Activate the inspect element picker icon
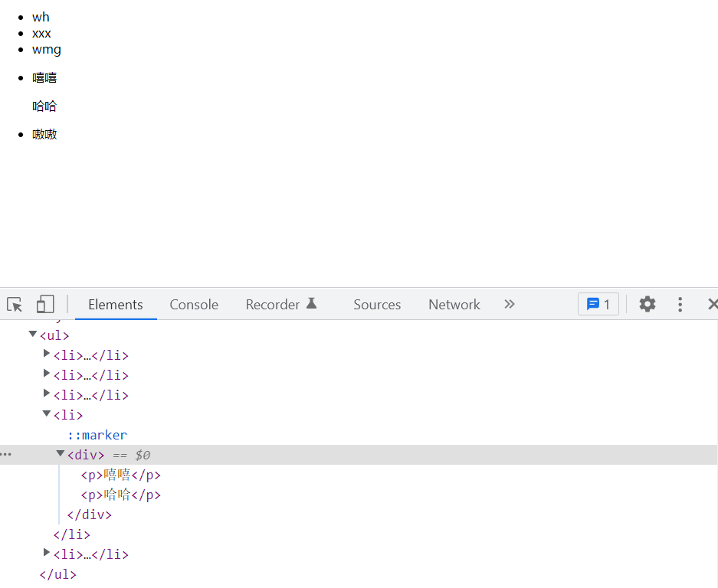 pyautogui.click(x=15, y=304)
